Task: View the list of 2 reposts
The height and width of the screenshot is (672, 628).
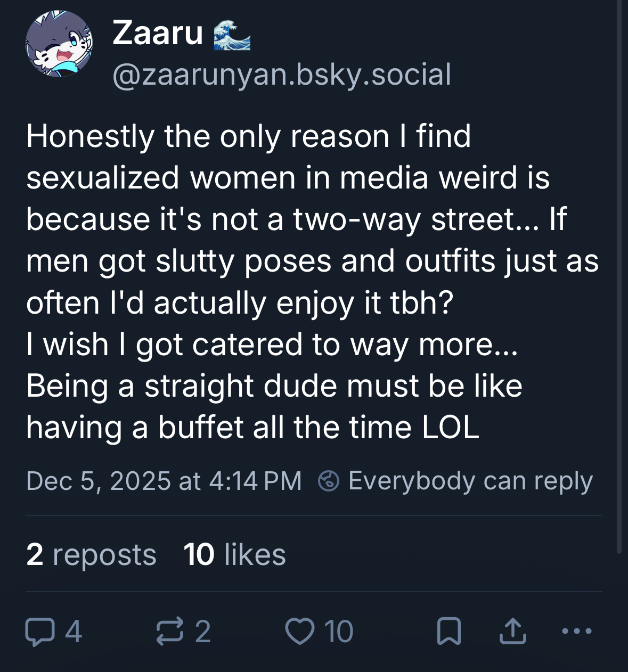Action: tap(91, 554)
